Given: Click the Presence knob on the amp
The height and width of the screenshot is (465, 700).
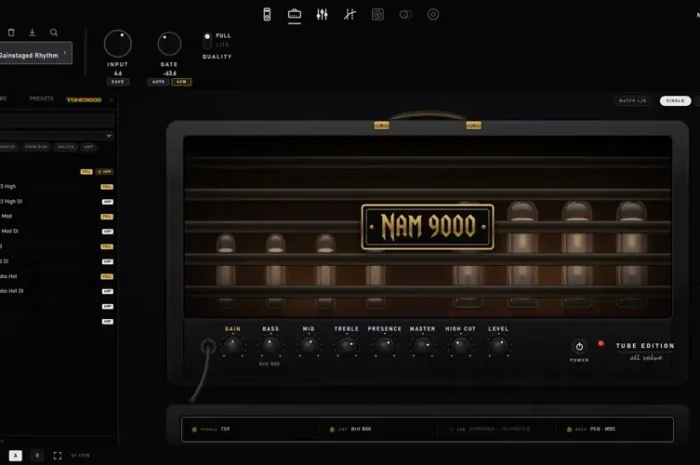Looking at the screenshot, I should [x=385, y=345].
